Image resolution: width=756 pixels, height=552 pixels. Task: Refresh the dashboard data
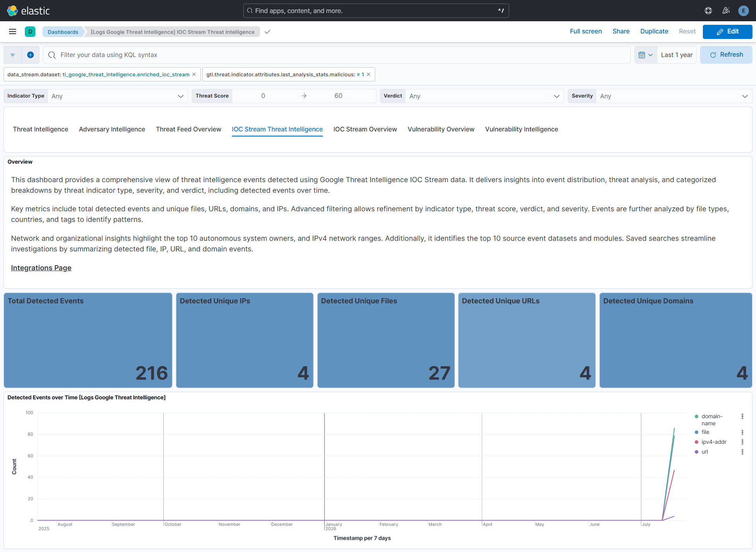point(726,55)
